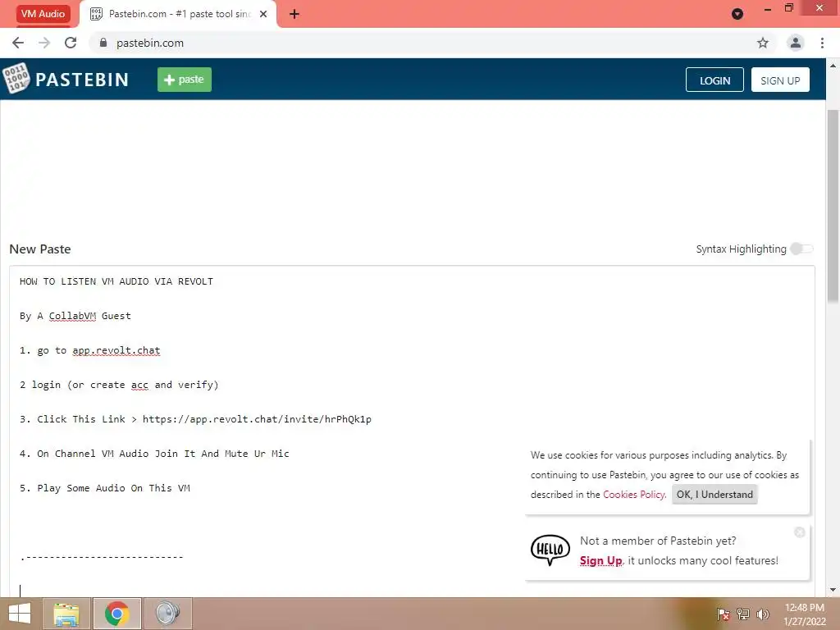Dismiss the 'Not a member' popup
Viewport: 840px width, 630px height.
pos(799,532)
